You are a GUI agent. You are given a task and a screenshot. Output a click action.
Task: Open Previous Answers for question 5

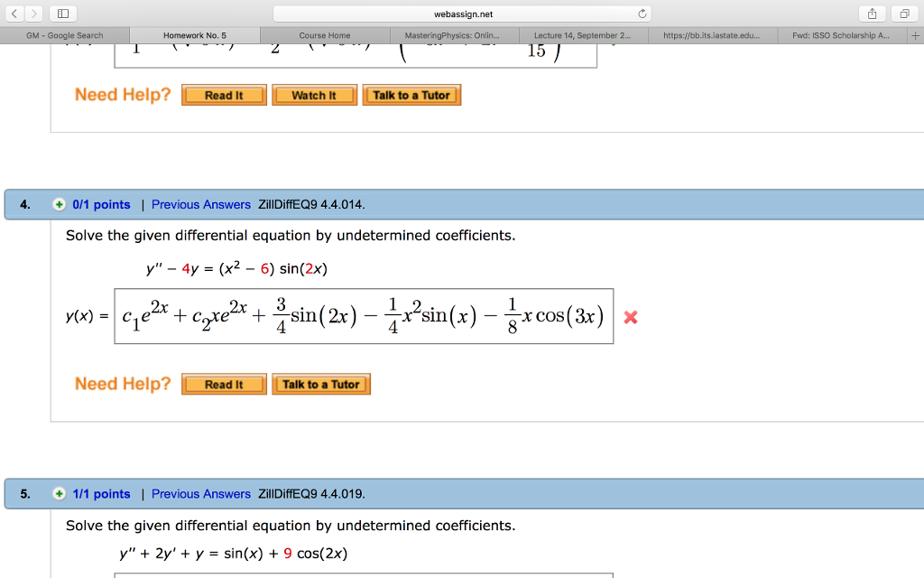point(201,494)
